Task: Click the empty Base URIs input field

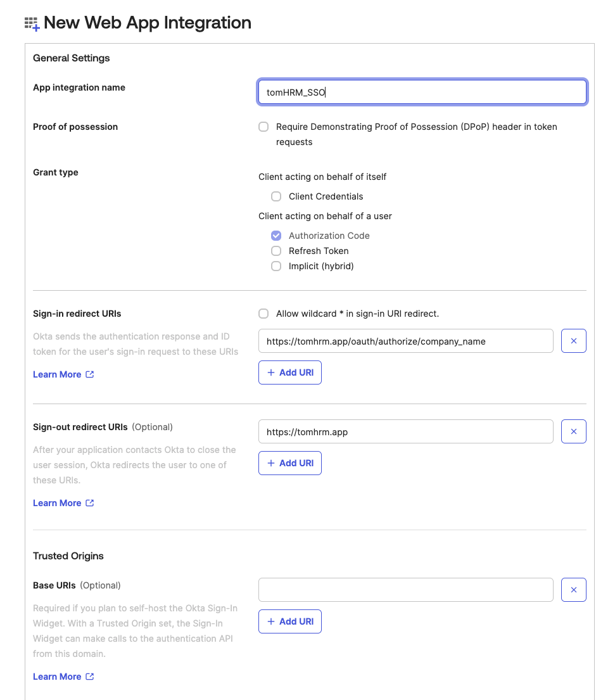Action: tap(406, 590)
